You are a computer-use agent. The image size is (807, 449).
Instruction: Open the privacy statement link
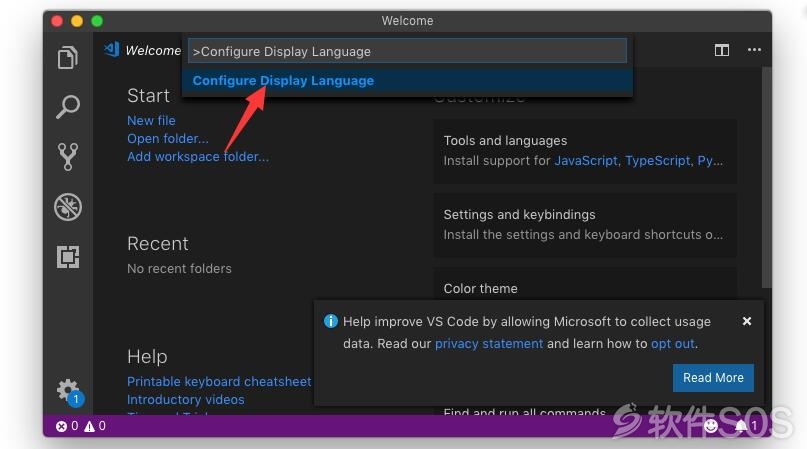click(x=489, y=343)
